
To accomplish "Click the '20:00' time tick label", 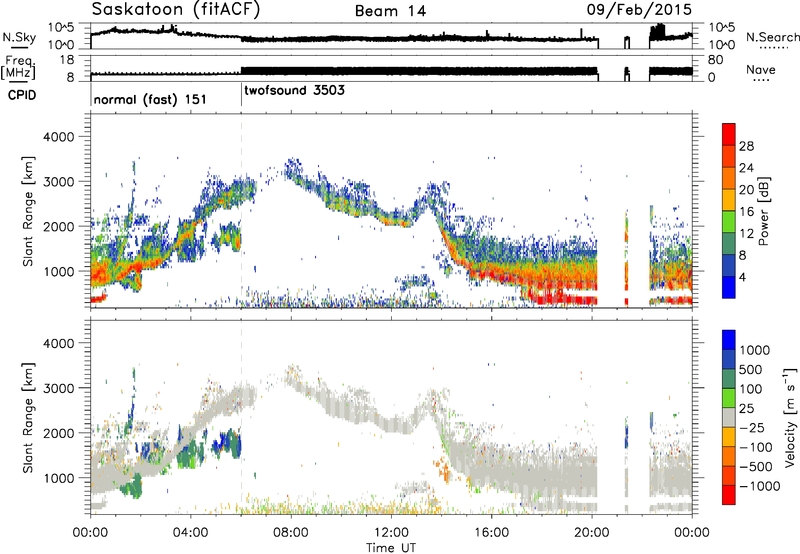I will (592, 533).
